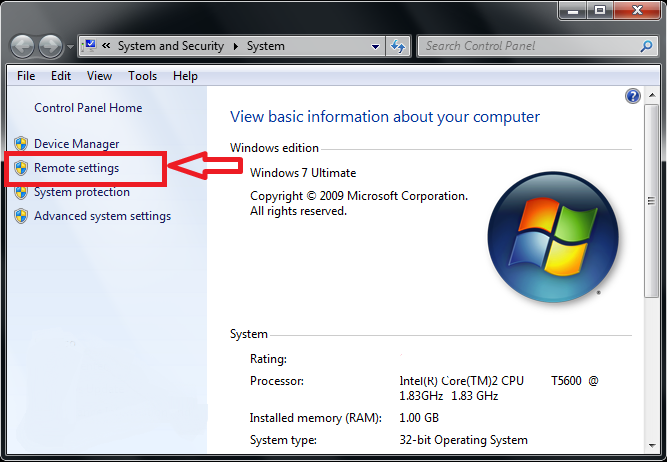Image resolution: width=667 pixels, height=462 pixels.
Task: Click the shield icon beside Device Manager
Action: pyautogui.click(x=21, y=144)
